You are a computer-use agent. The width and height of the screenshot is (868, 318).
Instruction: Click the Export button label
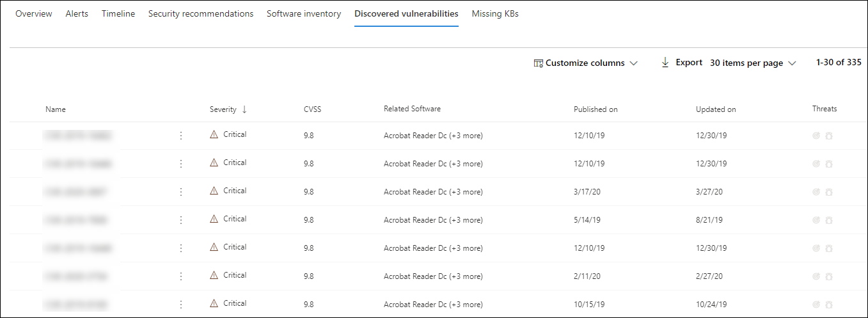(689, 63)
